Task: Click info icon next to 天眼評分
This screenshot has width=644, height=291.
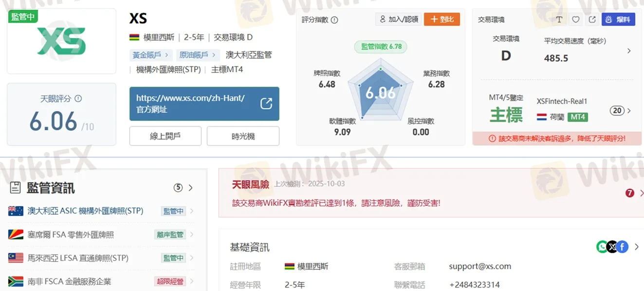Action: tap(78, 98)
